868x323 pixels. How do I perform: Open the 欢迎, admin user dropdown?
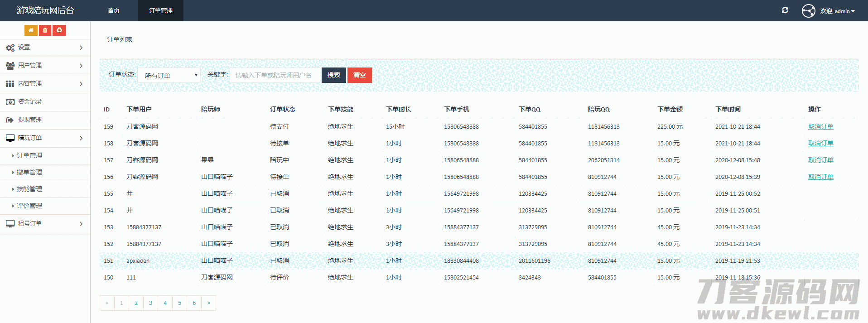(x=837, y=11)
